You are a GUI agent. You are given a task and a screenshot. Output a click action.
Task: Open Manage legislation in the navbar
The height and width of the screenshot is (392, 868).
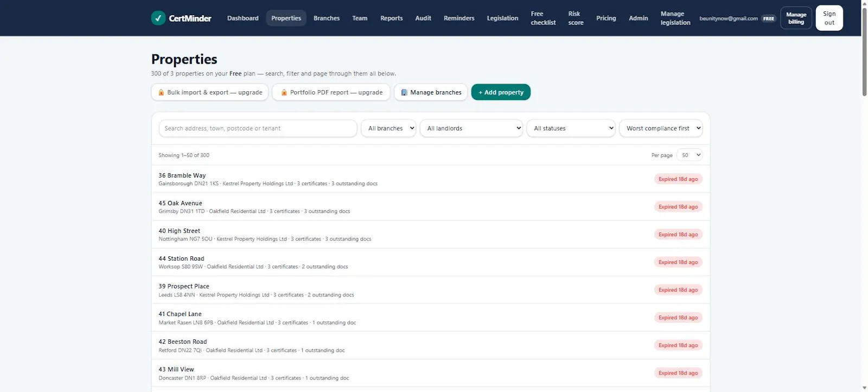click(x=675, y=18)
